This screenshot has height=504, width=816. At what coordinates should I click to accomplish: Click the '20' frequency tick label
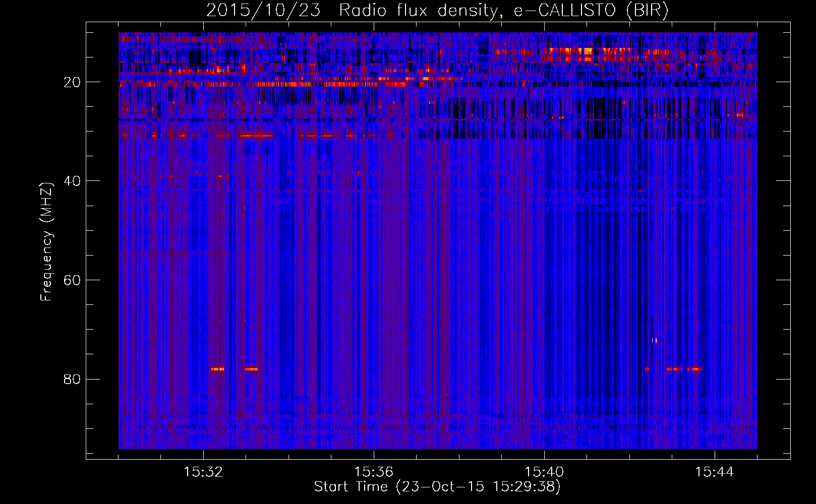coord(72,82)
